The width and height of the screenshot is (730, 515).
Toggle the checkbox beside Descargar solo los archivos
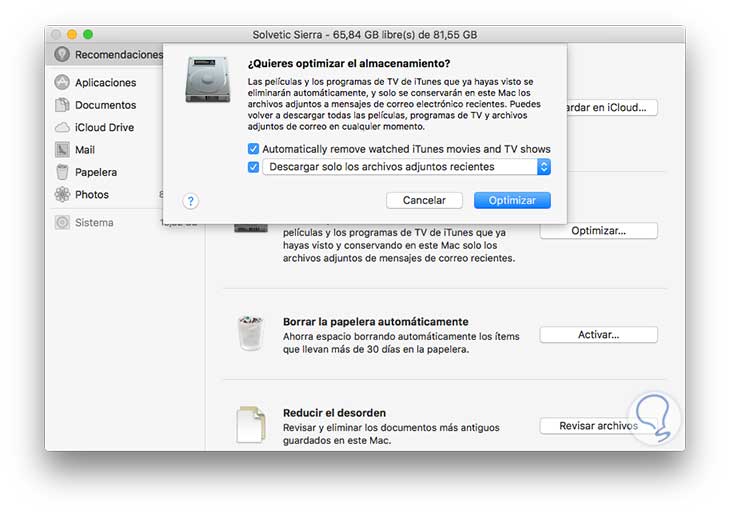pyautogui.click(x=253, y=167)
